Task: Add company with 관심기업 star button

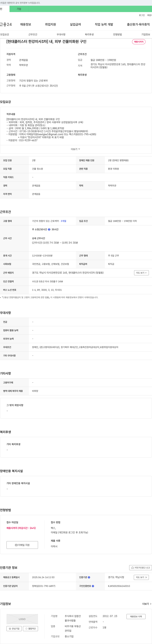Action: tap(14, 628)
